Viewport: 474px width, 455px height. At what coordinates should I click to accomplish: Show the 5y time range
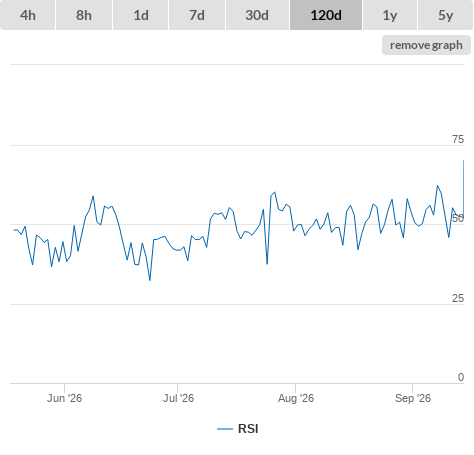coord(445,15)
